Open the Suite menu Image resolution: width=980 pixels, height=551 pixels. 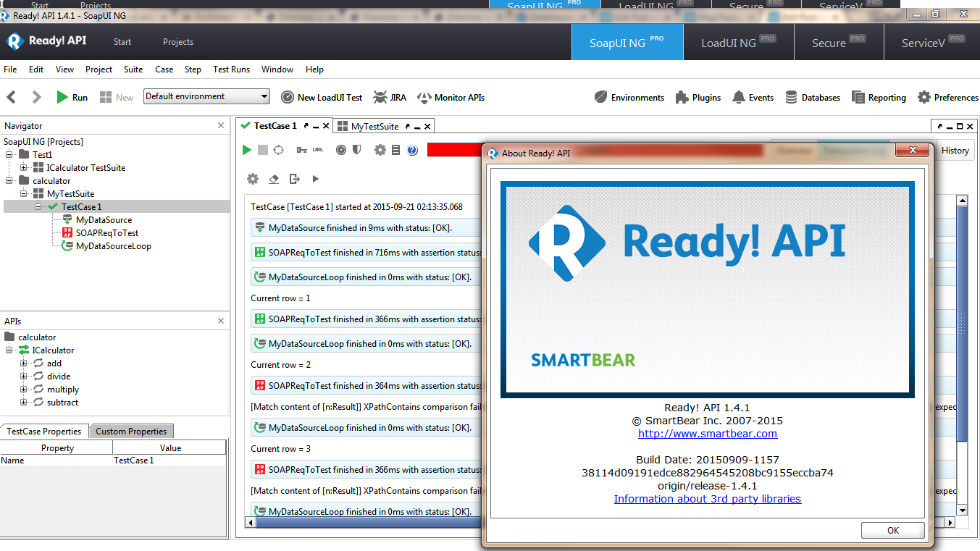(x=133, y=70)
